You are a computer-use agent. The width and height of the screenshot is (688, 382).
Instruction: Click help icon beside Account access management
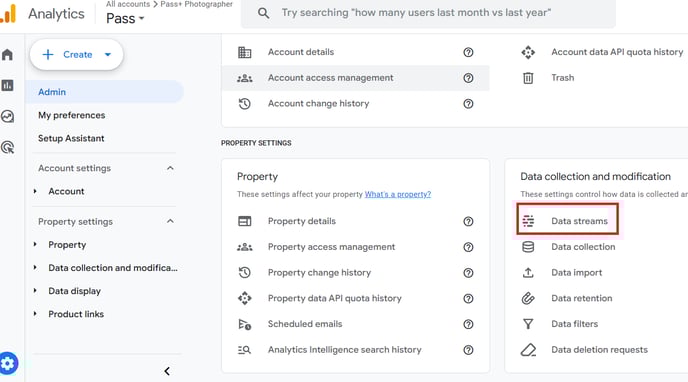[x=468, y=78]
